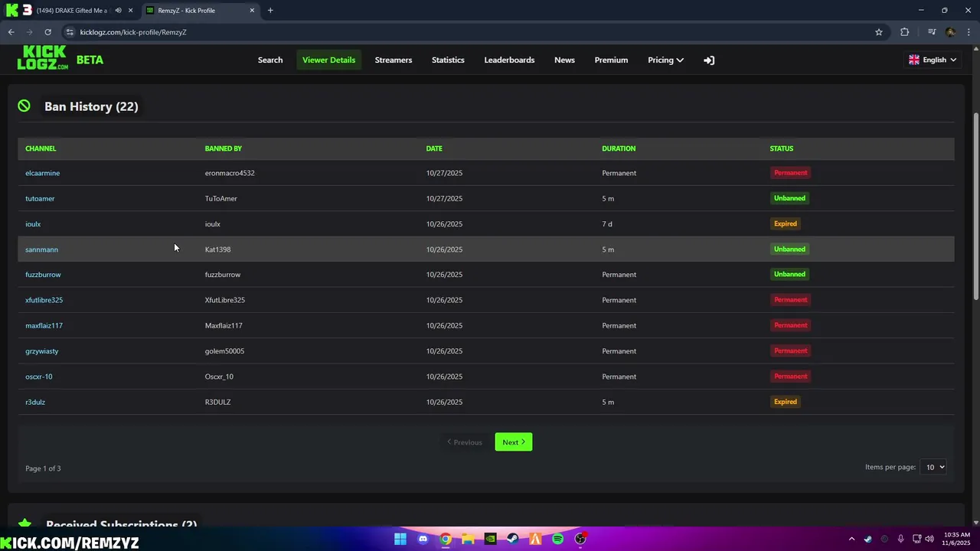Screen dimensions: 980x551
Task: Open the Chrome extensions menu
Action: point(905,32)
